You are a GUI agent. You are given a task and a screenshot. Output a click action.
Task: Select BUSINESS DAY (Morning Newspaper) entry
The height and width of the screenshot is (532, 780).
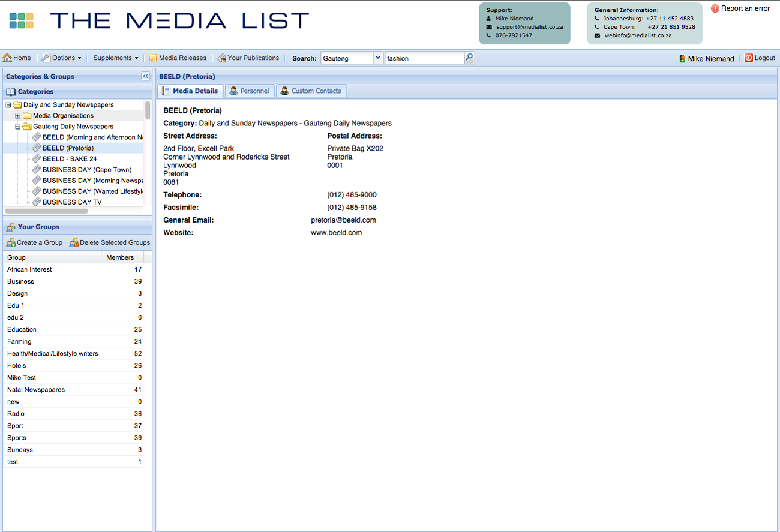point(92,181)
